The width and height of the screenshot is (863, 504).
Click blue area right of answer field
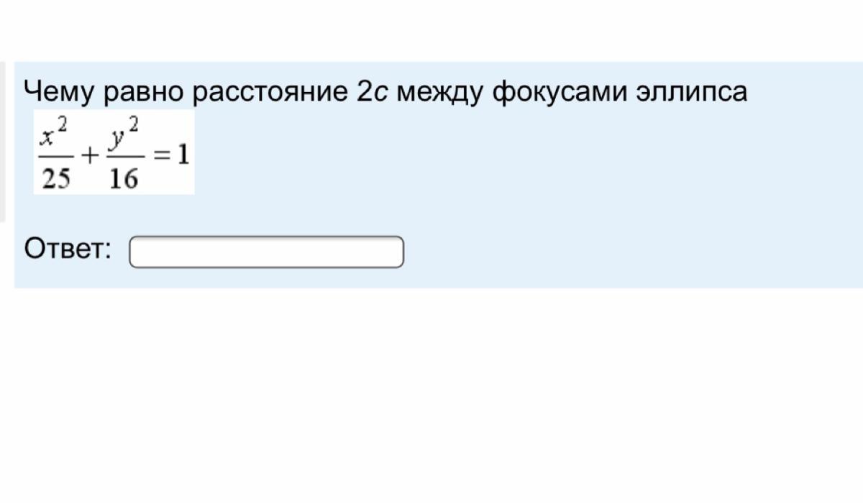tap(611, 252)
